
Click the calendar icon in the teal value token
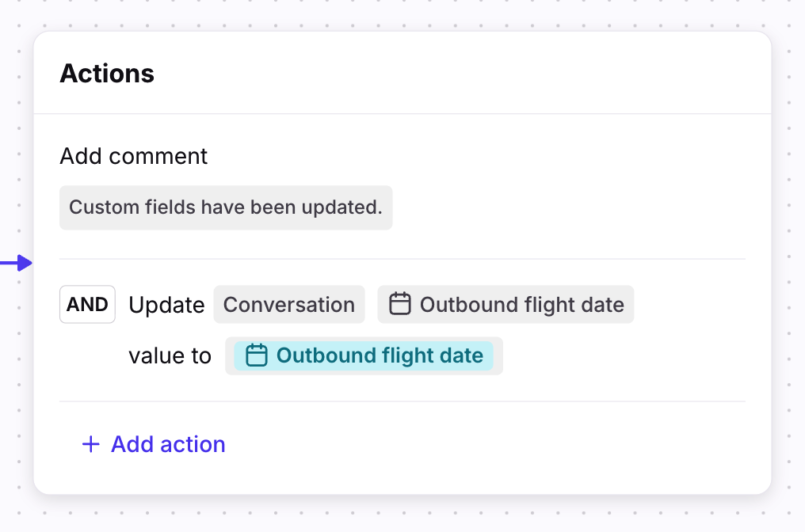256,355
